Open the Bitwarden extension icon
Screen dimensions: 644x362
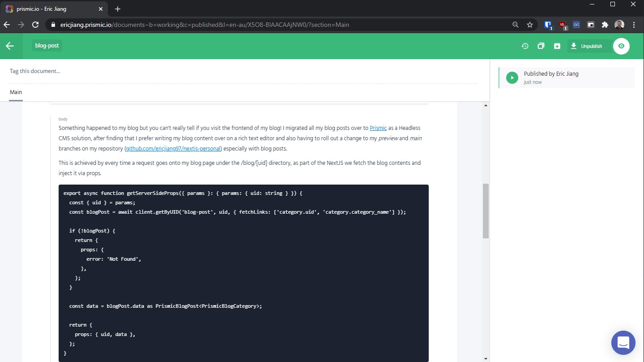(548, 25)
